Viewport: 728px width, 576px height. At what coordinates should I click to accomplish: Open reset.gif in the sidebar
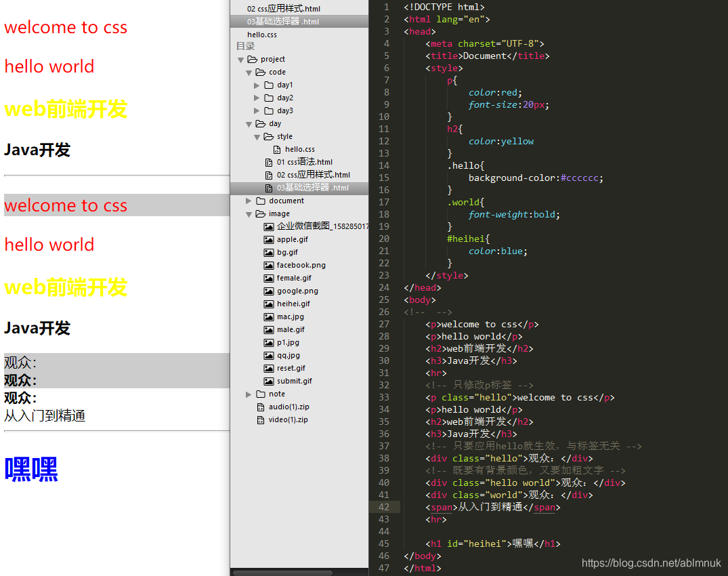pos(291,369)
